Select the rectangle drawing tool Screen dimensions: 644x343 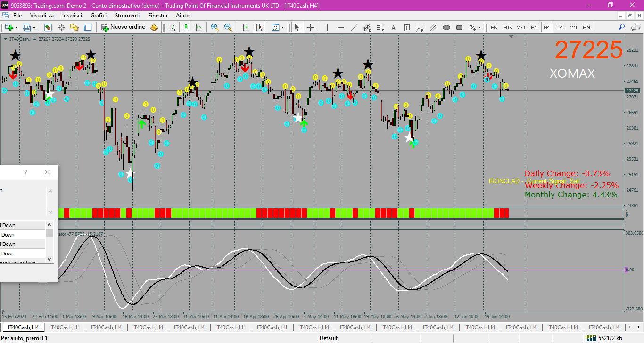[x=459, y=27]
